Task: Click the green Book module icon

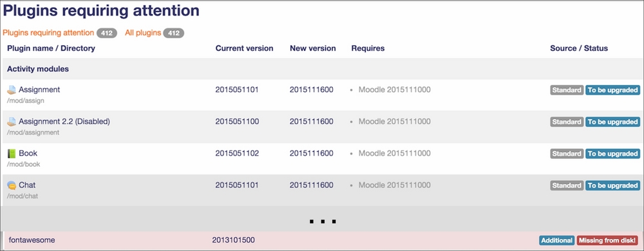Action: click(x=12, y=153)
